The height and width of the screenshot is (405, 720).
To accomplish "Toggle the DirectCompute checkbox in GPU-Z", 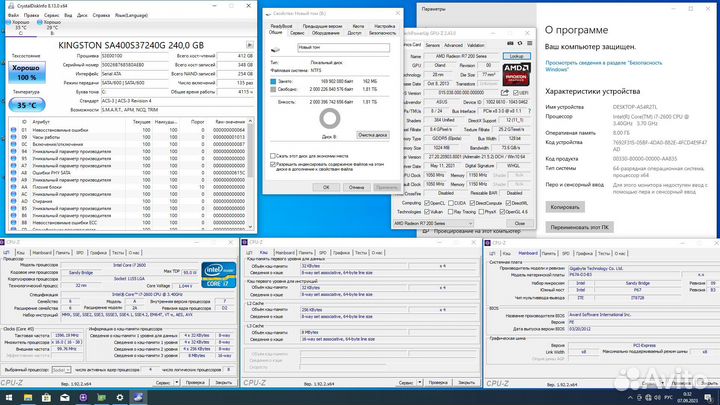I will [472, 203].
